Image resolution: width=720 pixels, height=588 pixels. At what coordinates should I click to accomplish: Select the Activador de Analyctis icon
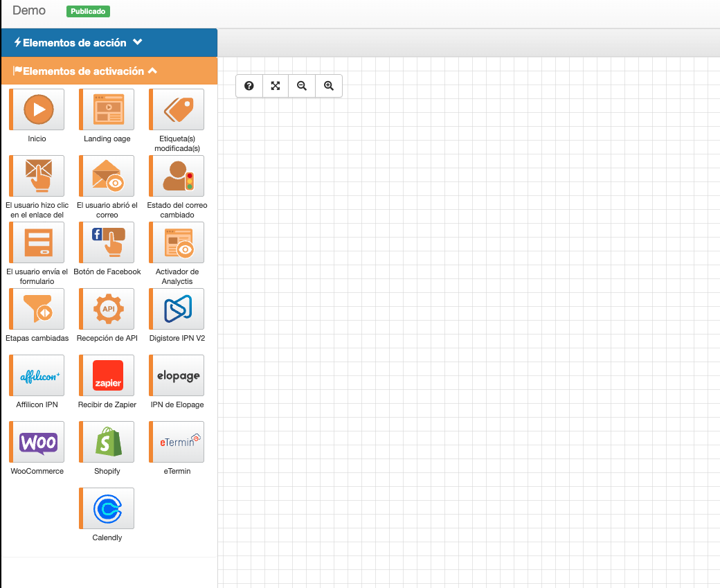point(177,242)
